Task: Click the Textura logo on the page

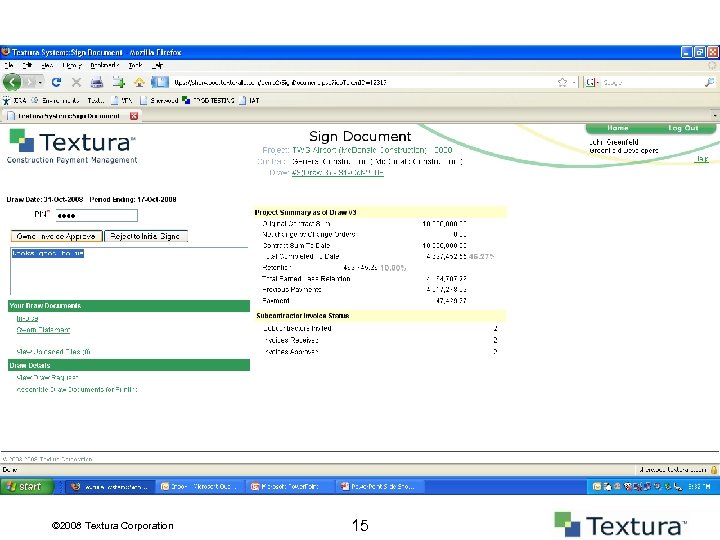Action: [72, 146]
